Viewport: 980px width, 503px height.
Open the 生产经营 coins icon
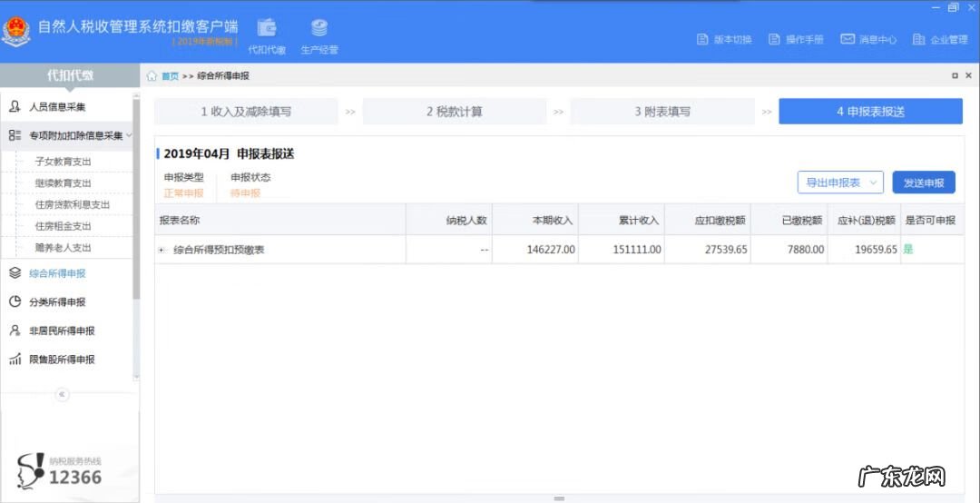319,28
